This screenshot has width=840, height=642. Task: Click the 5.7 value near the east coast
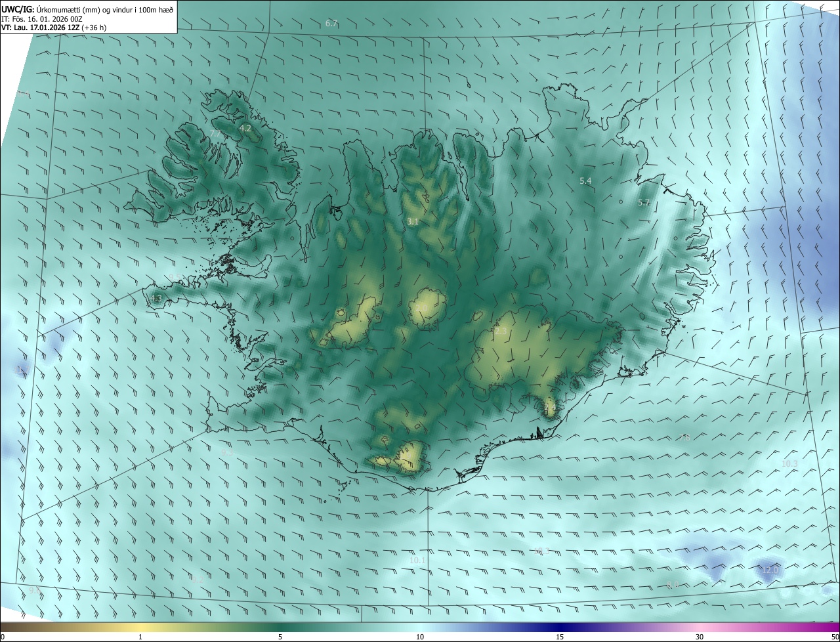(x=644, y=203)
